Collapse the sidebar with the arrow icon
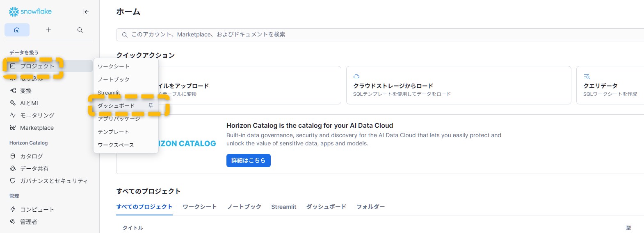Viewport: 644px width, 233px height. click(x=86, y=12)
